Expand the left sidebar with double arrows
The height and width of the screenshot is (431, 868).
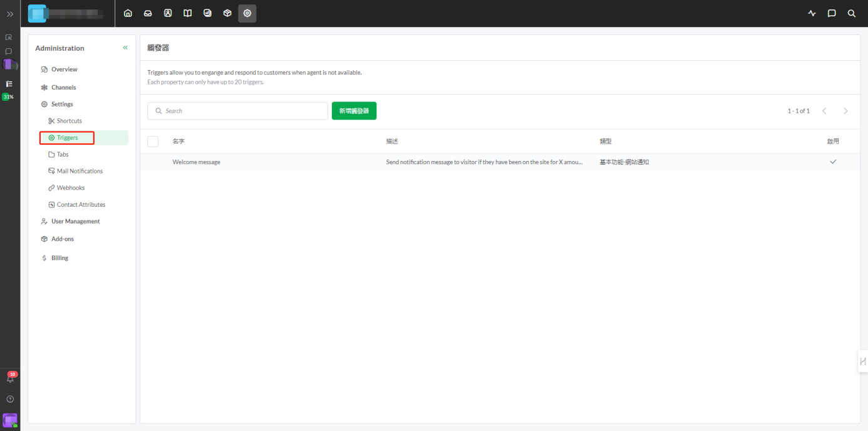10,14
